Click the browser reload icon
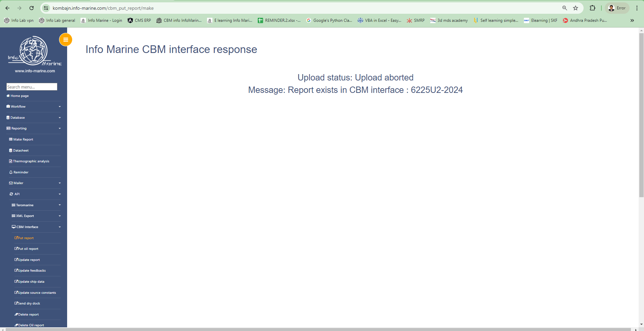 [x=32, y=8]
